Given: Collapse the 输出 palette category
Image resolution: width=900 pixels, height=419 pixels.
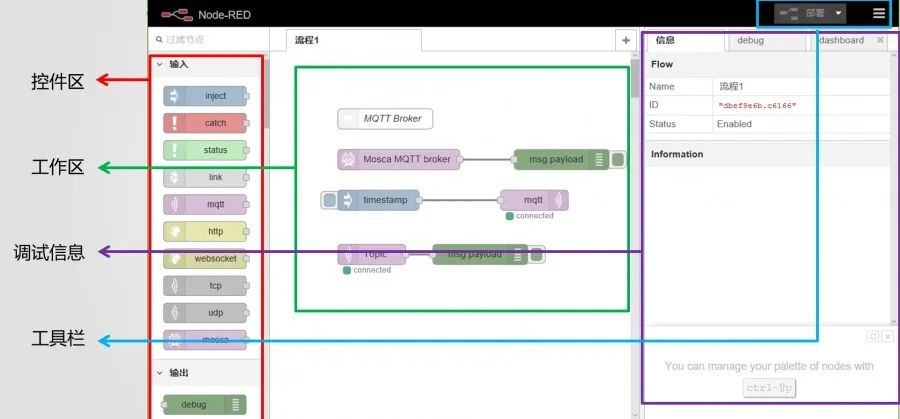Looking at the screenshot, I should click(159, 373).
